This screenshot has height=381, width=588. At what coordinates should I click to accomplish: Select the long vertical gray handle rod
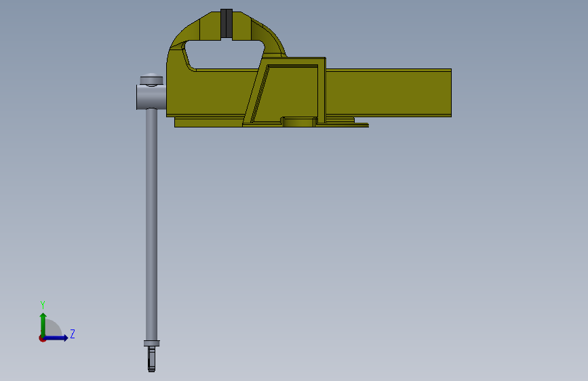151,224
